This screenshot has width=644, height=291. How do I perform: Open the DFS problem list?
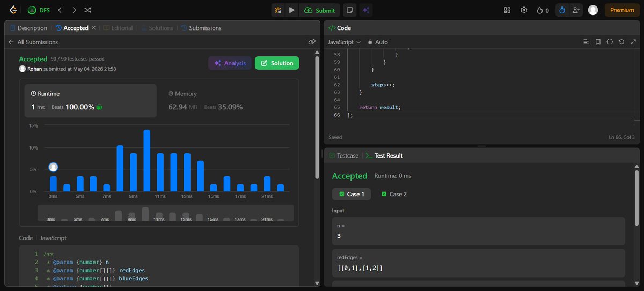click(40, 10)
